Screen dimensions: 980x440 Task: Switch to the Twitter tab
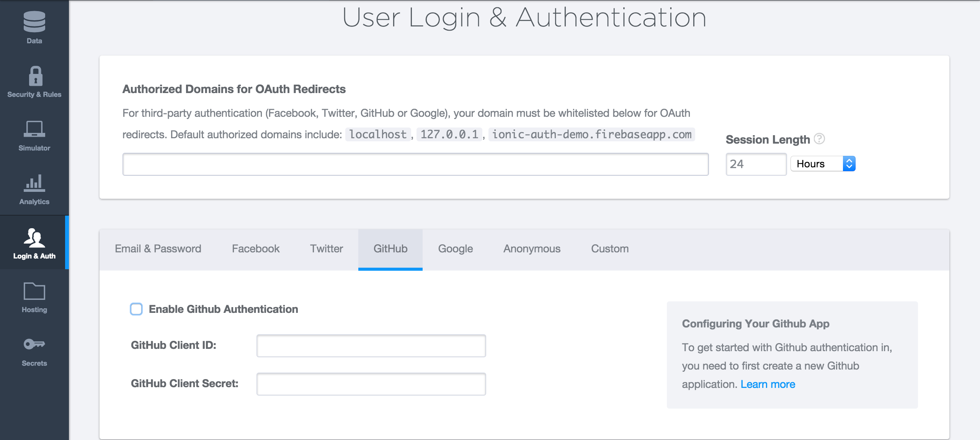point(326,249)
